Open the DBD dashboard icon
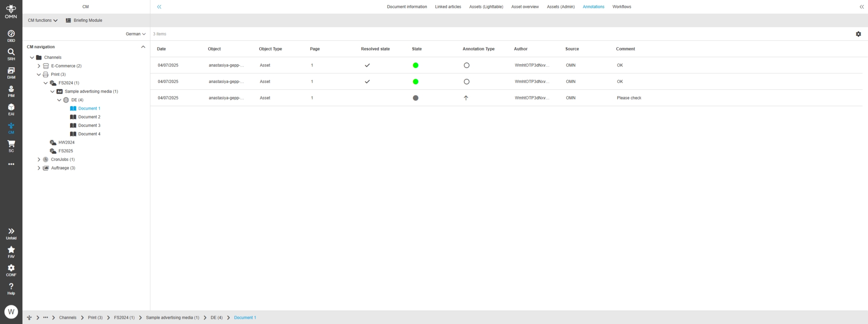Image resolution: width=868 pixels, height=324 pixels. click(x=11, y=36)
